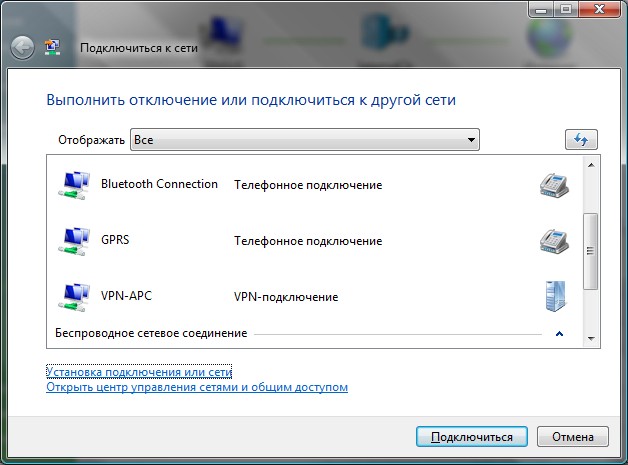Viewport: 628px width, 465px height.
Task: Refresh the network list
Action: click(581, 139)
